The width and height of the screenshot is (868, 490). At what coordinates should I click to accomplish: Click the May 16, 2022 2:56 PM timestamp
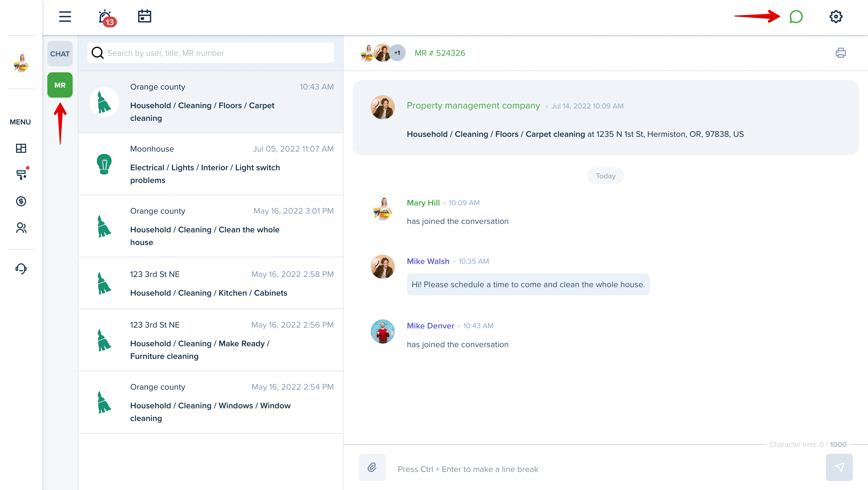pos(292,325)
